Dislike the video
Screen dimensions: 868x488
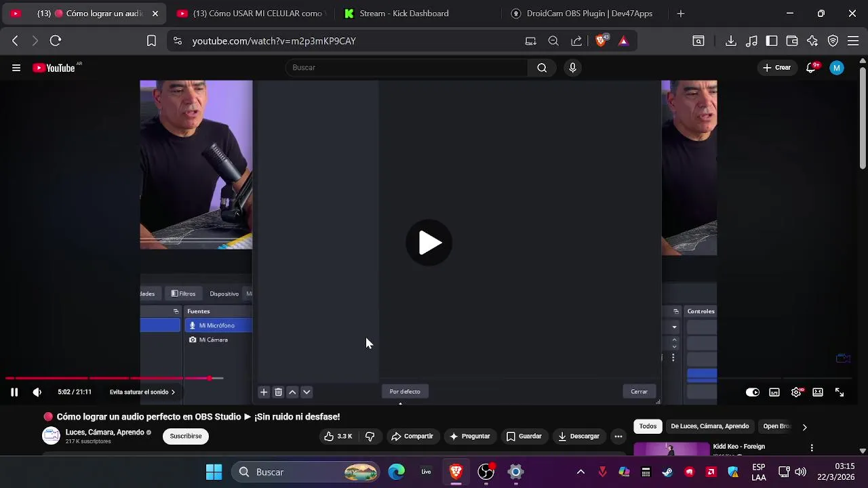pos(370,436)
